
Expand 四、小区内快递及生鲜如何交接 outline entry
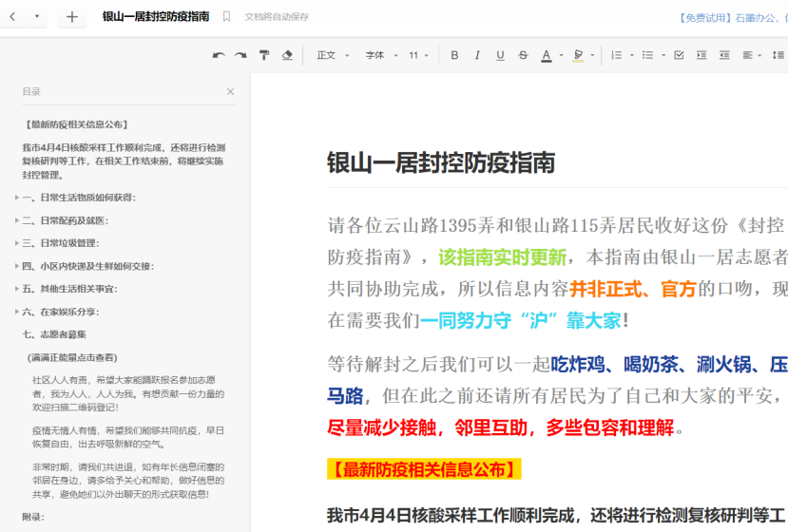(x=16, y=266)
